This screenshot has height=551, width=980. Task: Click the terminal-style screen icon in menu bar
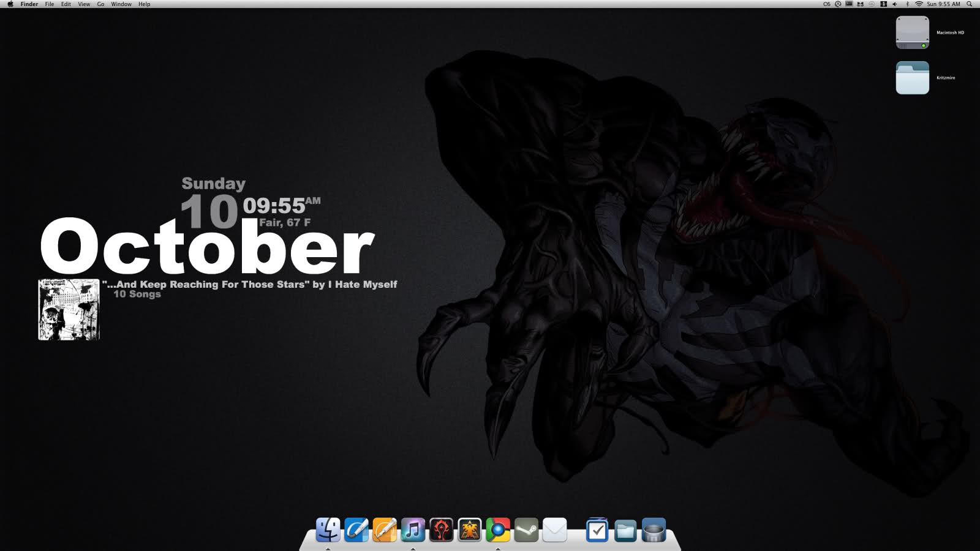(849, 4)
